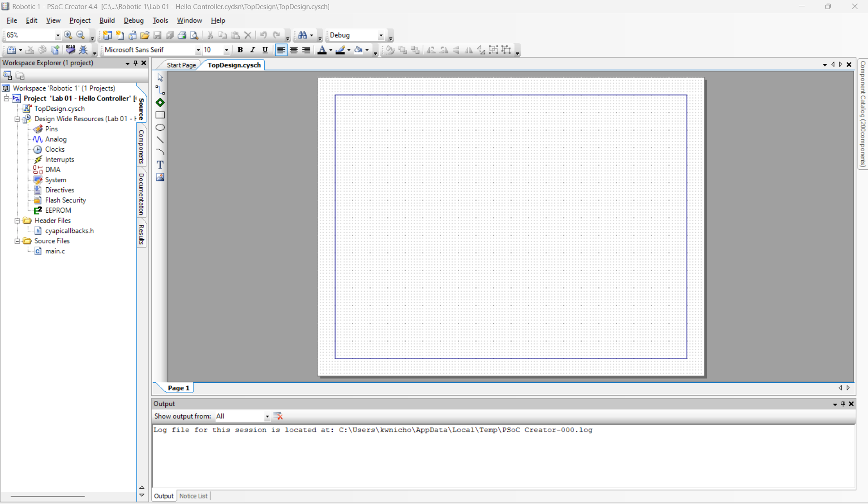The height and width of the screenshot is (504, 868).
Task: Switch to the Start Page tab
Action: click(x=181, y=65)
